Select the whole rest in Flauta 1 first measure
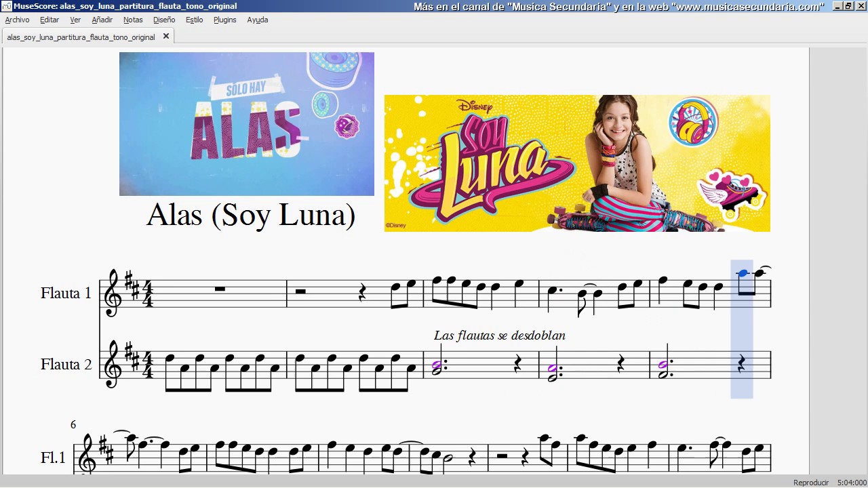The height and width of the screenshot is (488, 868). point(220,289)
